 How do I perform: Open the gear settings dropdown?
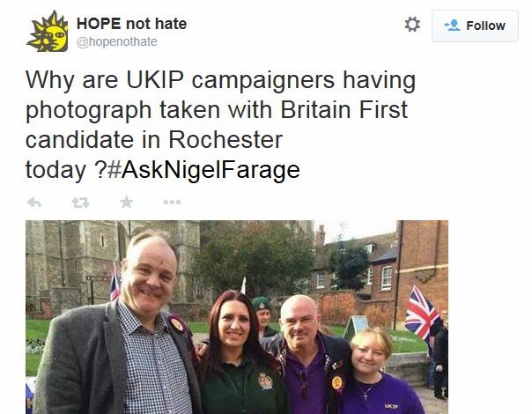coord(412,25)
